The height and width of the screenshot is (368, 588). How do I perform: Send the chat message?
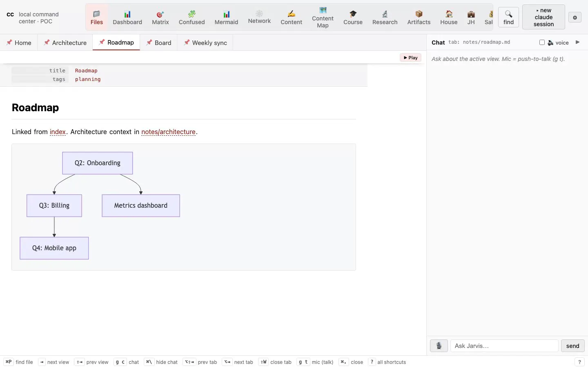(572, 346)
